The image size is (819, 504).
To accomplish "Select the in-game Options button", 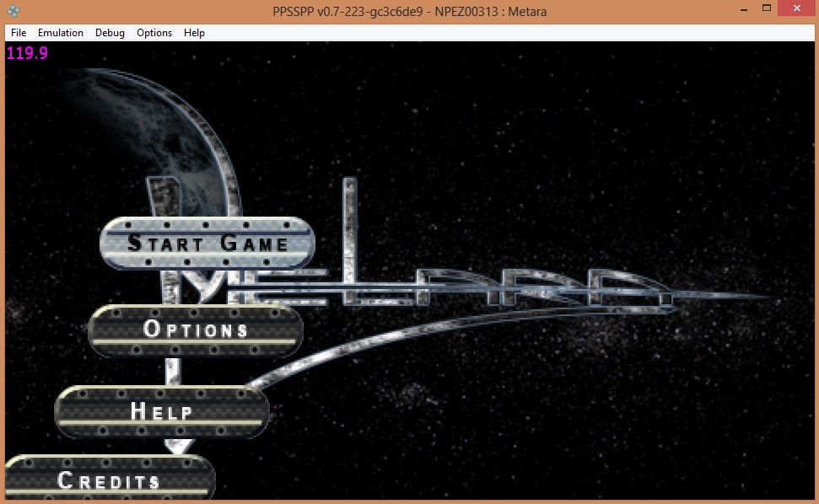I will [x=196, y=330].
